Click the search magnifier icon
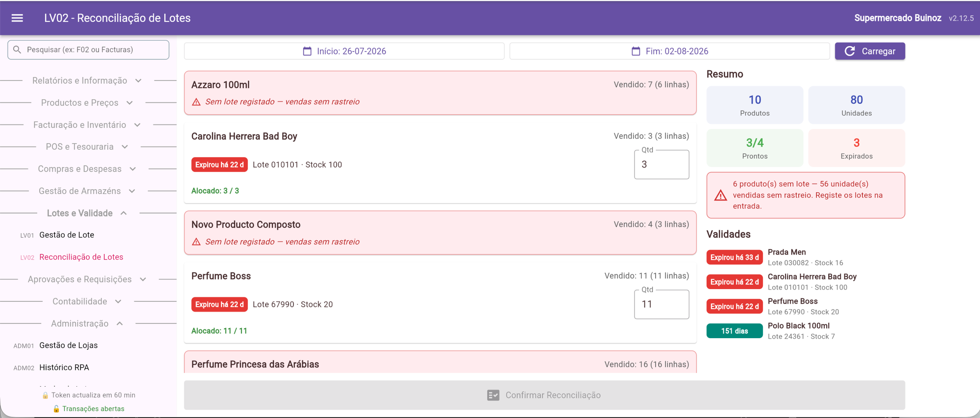This screenshot has height=418, width=980. [x=17, y=49]
